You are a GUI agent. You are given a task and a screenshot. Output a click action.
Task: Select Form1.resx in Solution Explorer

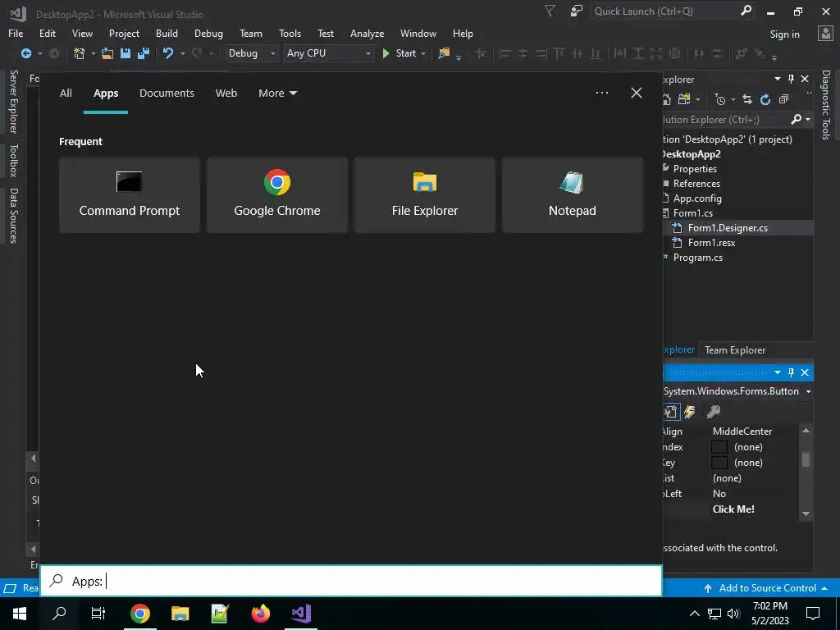pos(711,243)
